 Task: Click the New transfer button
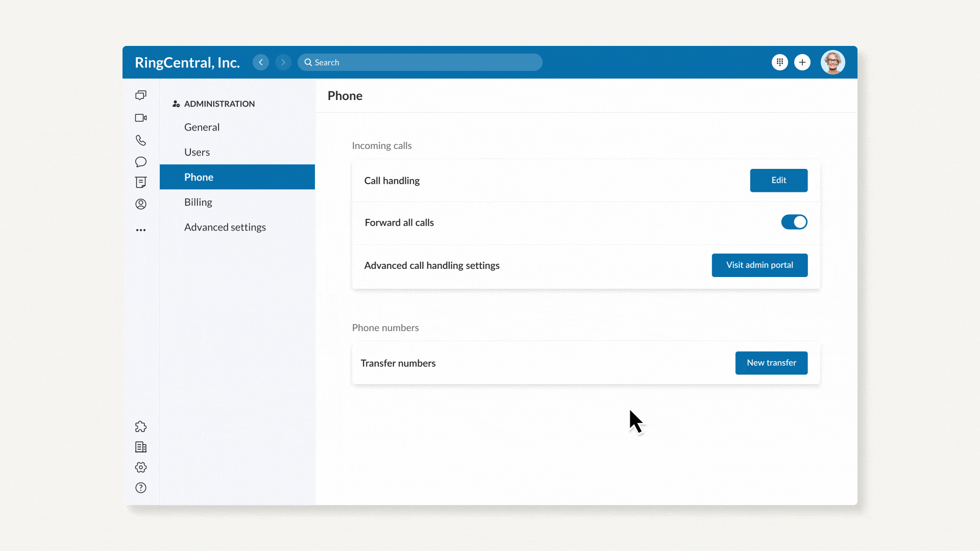pos(771,363)
